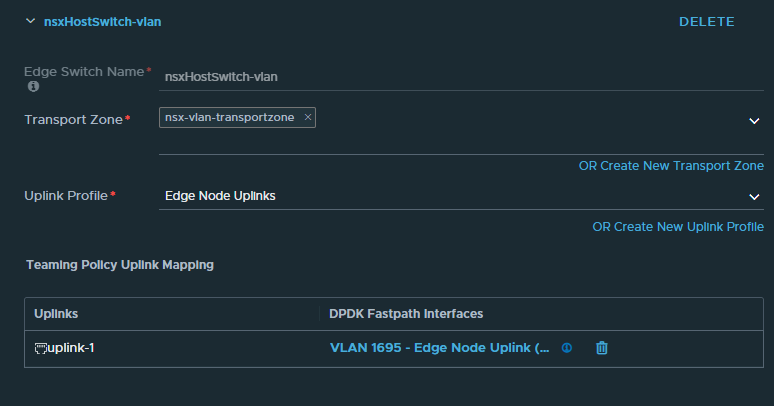
Task: Click the Edge Node Uplinks selected value
Action: 220,196
